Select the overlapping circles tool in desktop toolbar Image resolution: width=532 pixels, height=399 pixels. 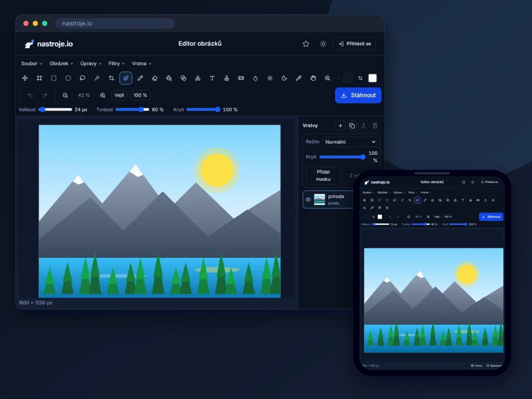click(x=183, y=78)
